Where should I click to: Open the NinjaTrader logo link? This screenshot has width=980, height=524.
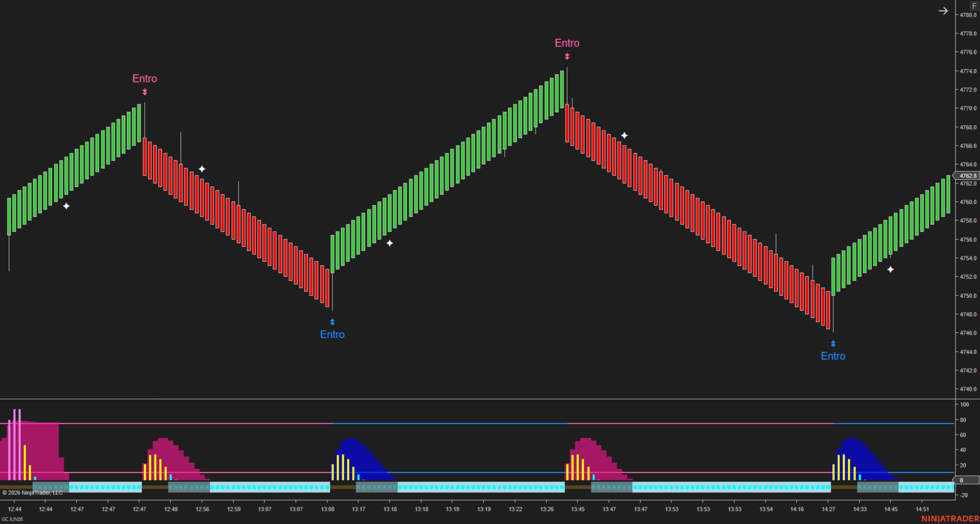(x=950, y=519)
